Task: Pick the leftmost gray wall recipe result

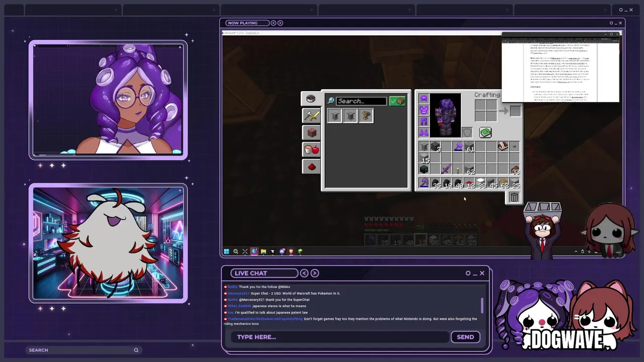Action: click(x=335, y=116)
